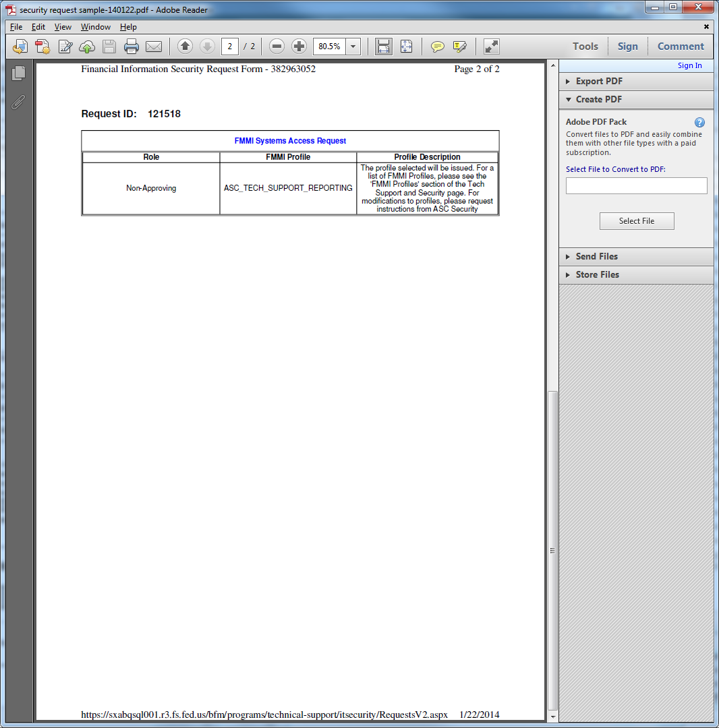This screenshot has width=719, height=728.
Task: Click the next page down arrow
Action: [207, 47]
